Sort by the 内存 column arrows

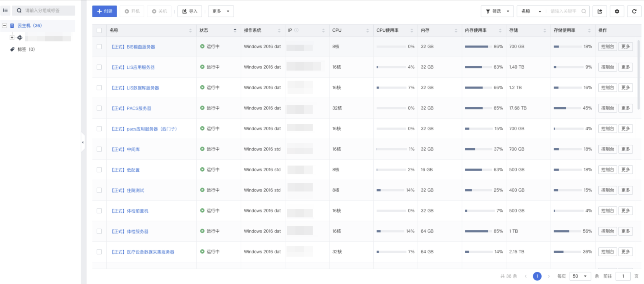click(x=456, y=31)
